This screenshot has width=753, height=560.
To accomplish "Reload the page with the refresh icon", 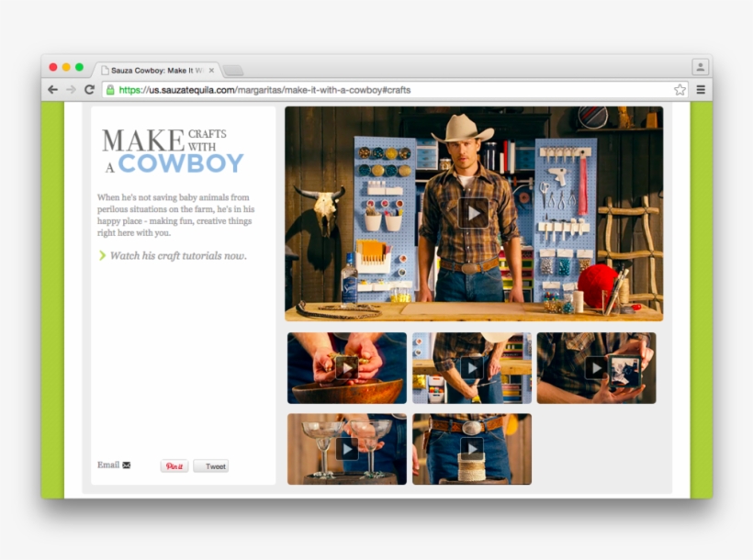I will click(89, 90).
